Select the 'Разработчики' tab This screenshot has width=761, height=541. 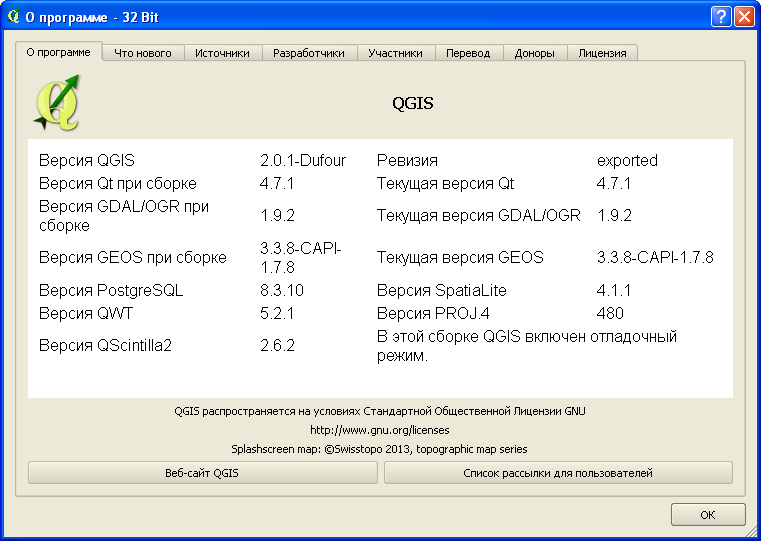(x=309, y=53)
